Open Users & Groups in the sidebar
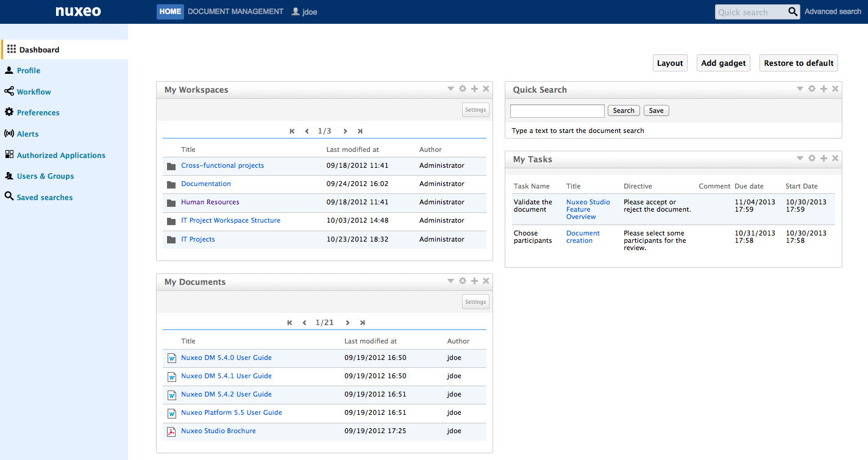868x460 pixels. tap(45, 176)
